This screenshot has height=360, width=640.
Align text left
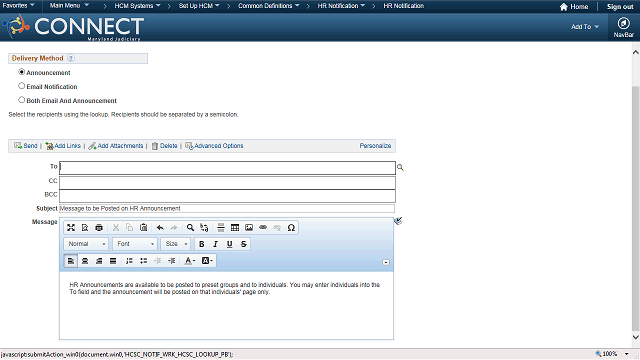(71, 261)
